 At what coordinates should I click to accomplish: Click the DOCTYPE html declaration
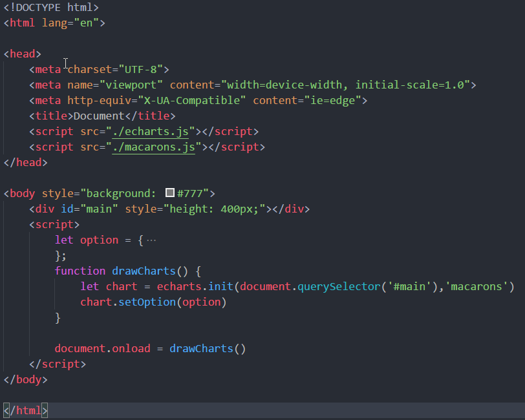51,7
